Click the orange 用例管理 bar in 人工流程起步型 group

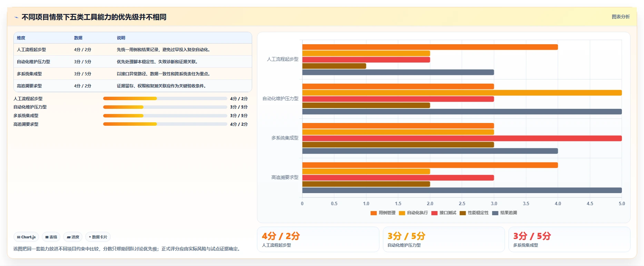430,47
